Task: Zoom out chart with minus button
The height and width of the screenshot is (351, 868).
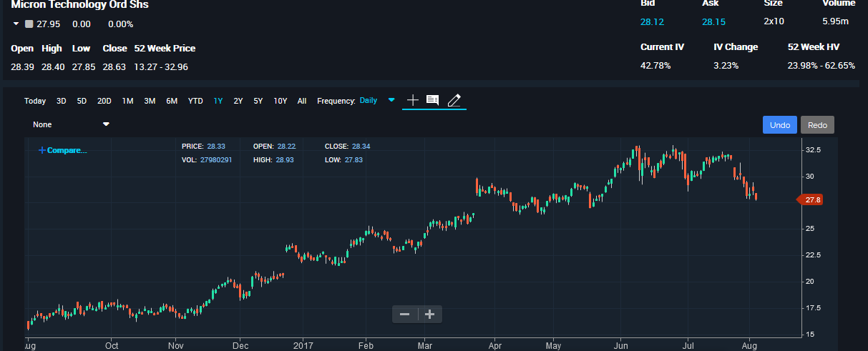Action: tap(405, 314)
